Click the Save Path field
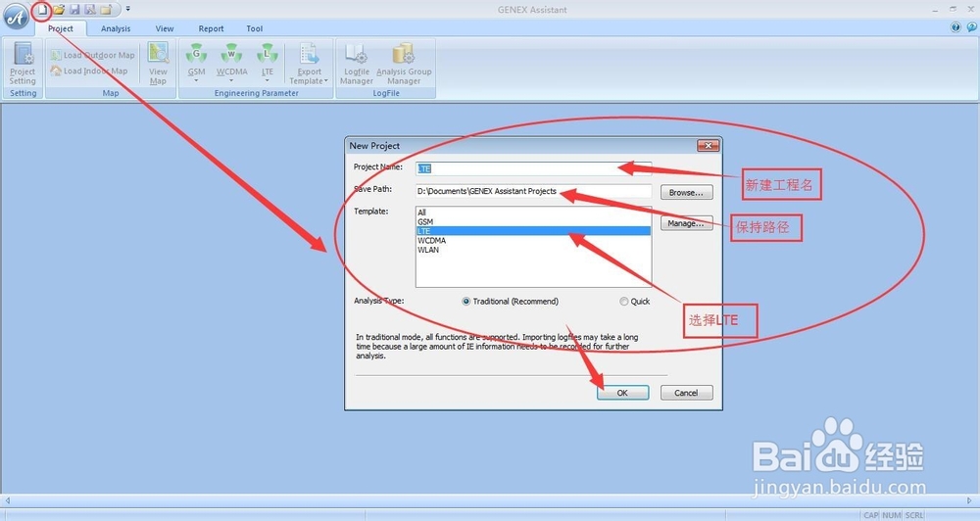The width and height of the screenshot is (980, 521). [533, 191]
